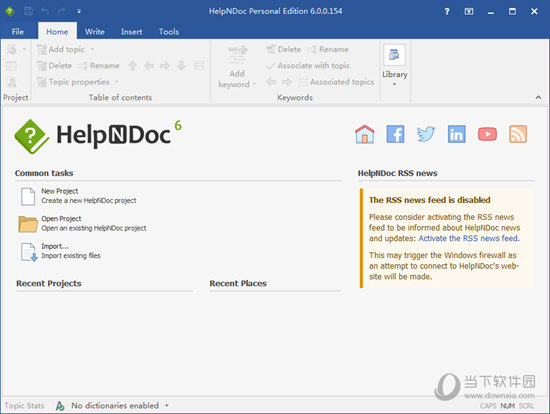This screenshot has height=414, width=550.
Task: Click Delete in Keywords group
Action: (x=283, y=49)
